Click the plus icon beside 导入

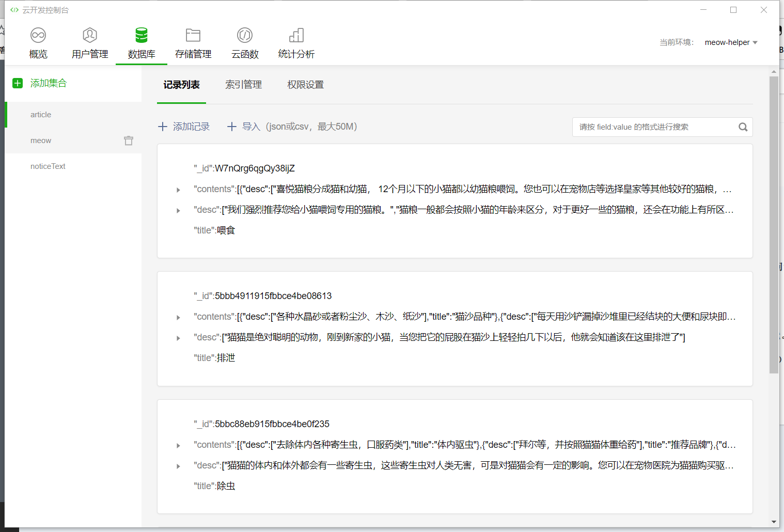click(232, 127)
